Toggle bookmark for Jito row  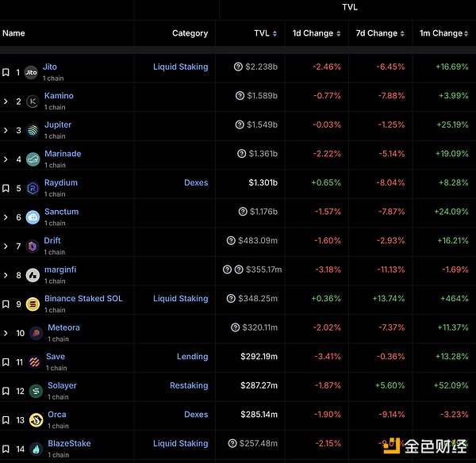(6, 72)
